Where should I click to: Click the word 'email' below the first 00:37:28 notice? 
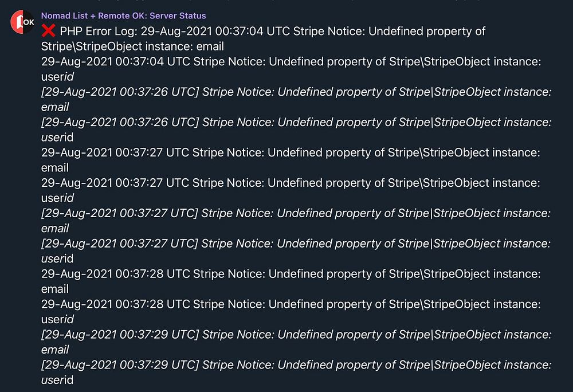55,289
